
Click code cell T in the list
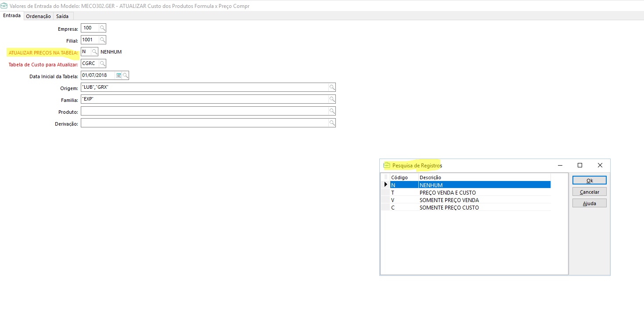click(404, 192)
